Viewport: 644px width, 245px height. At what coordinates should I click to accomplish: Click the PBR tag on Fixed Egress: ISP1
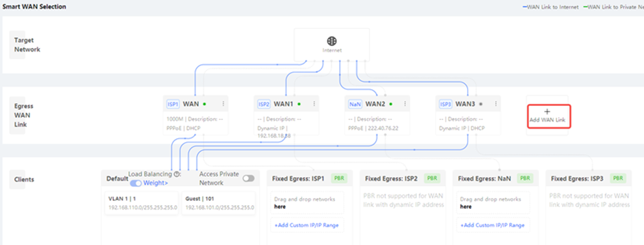coord(338,178)
